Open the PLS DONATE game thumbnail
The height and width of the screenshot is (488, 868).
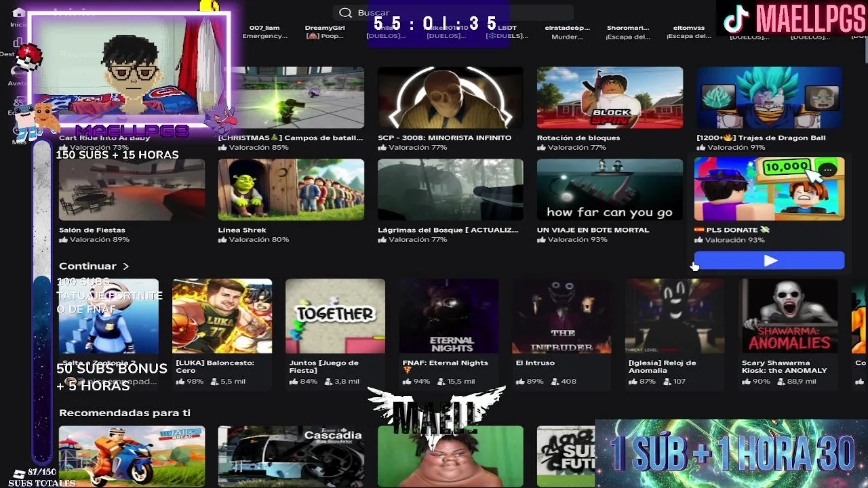pyautogui.click(x=769, y=189)
